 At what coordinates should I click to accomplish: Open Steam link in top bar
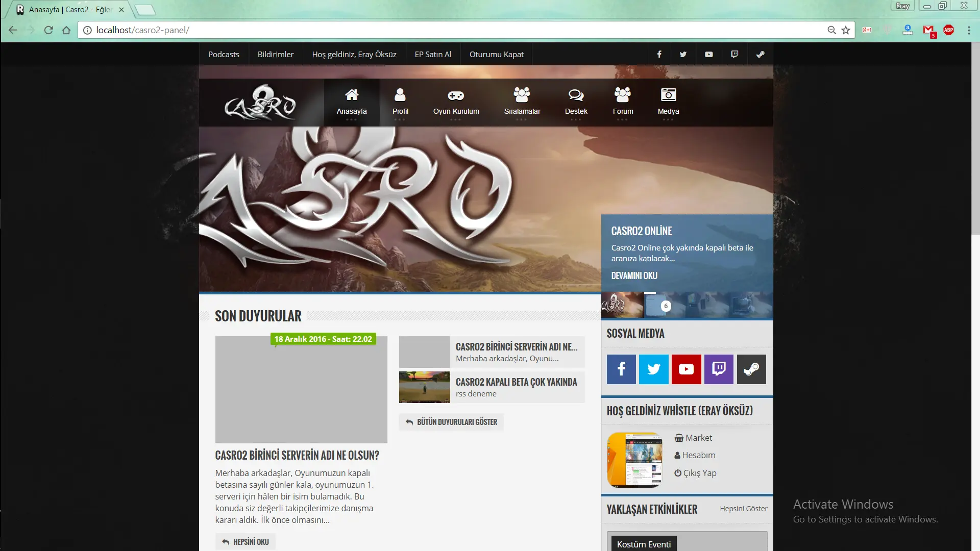tap(760, 54)
